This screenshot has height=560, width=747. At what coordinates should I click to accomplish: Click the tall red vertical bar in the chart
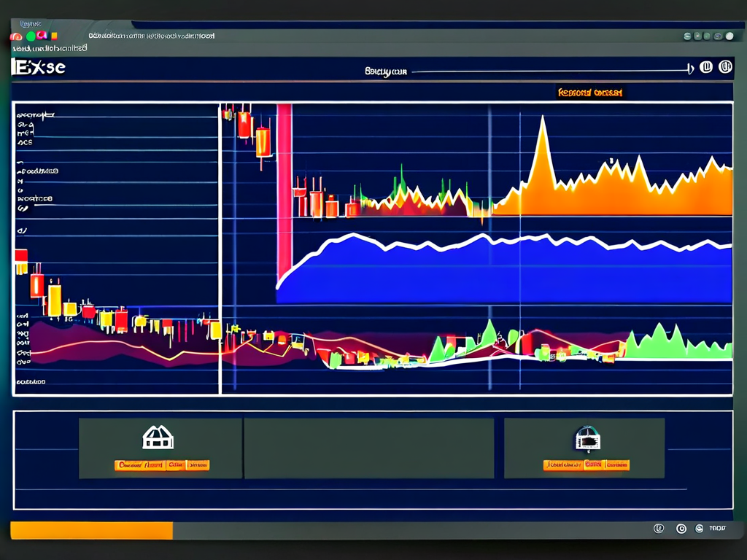click(284, 190)
